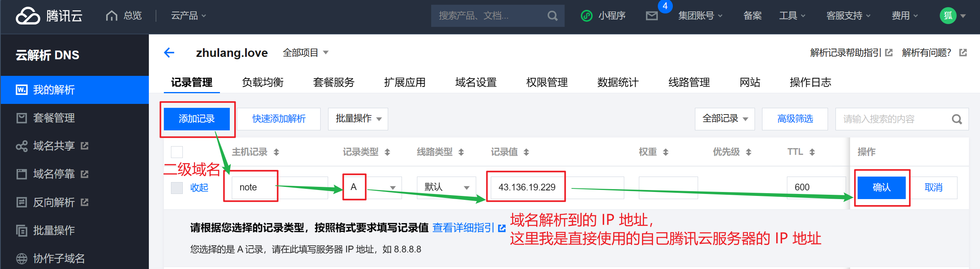Click the empty 权重 weight field
The image size is (980, 269).
point(668,187)
